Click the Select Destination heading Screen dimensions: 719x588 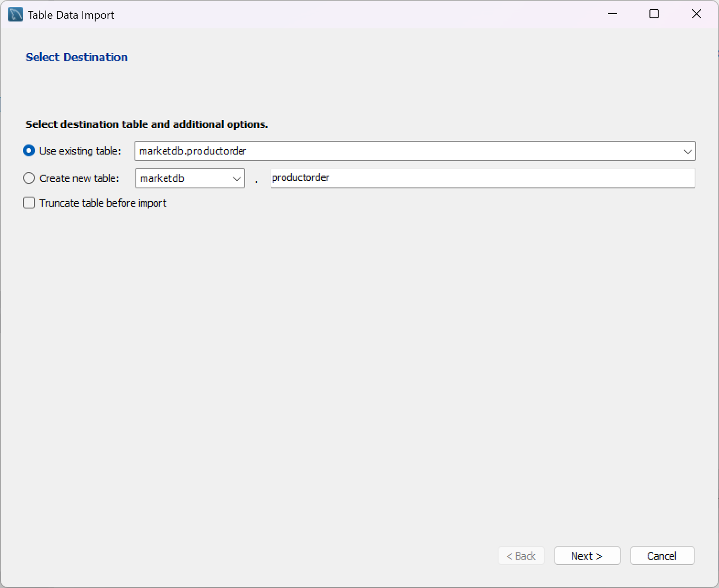coord(77,57)
